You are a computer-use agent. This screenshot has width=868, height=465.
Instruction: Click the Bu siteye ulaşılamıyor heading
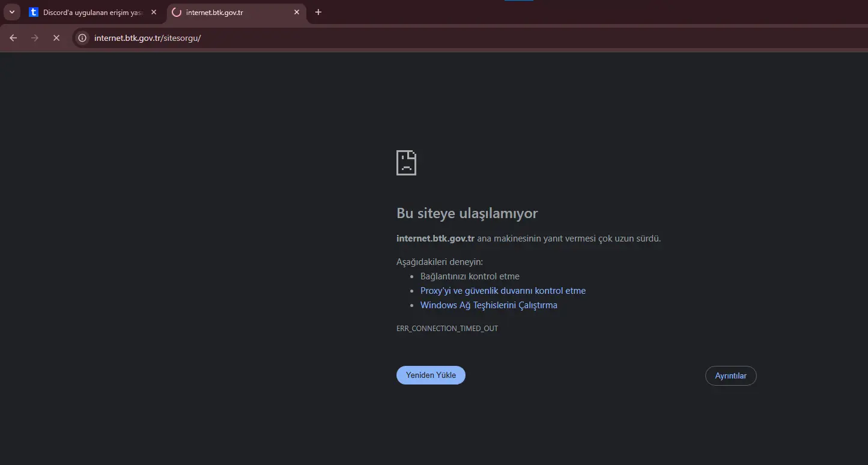tap(467, 213)
